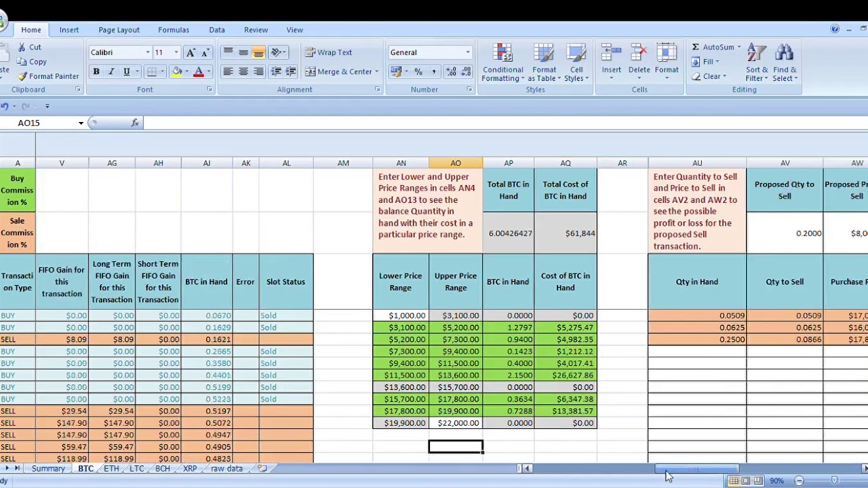Open the Orientation text angle icon

(277, 52)
